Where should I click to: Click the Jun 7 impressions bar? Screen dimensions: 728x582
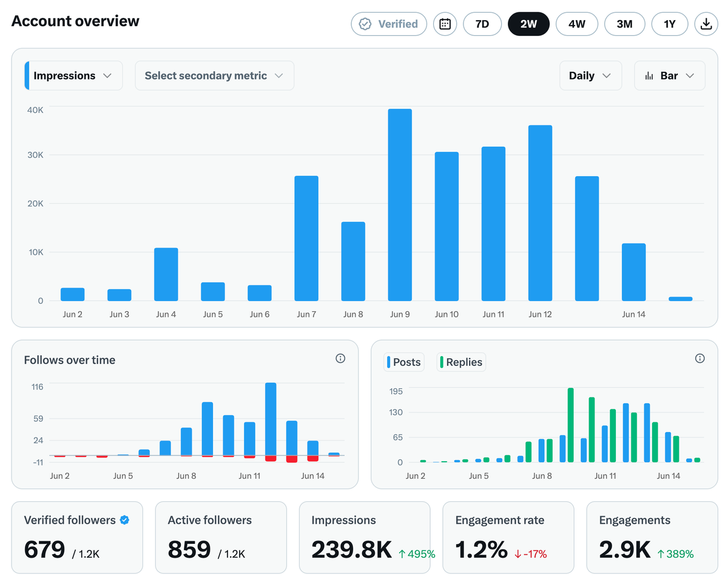(306, 239)
